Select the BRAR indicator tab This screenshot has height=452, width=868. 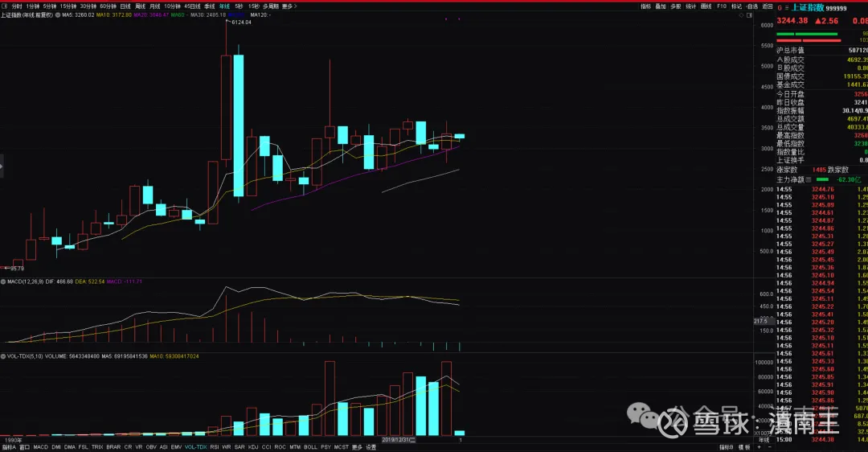(x=113, y=447)
